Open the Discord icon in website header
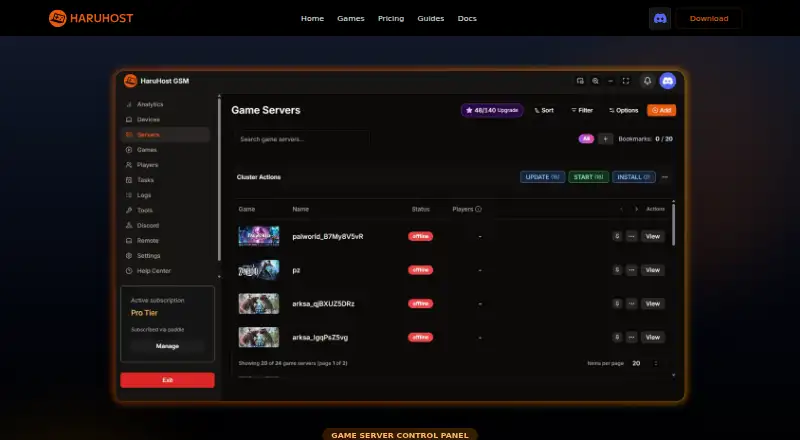Viewport: 800px width, 440px height. (660, 18)
